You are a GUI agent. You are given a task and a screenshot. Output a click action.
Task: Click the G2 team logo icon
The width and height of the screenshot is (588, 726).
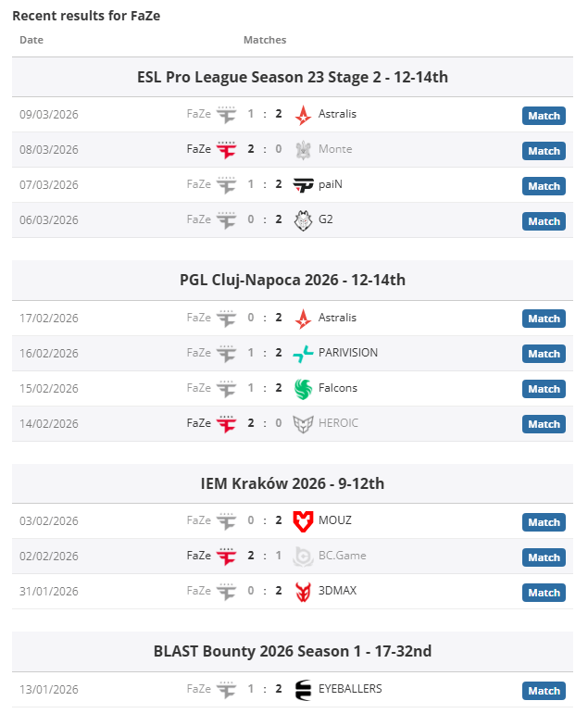pyautogui.click(x=303, y=220)
